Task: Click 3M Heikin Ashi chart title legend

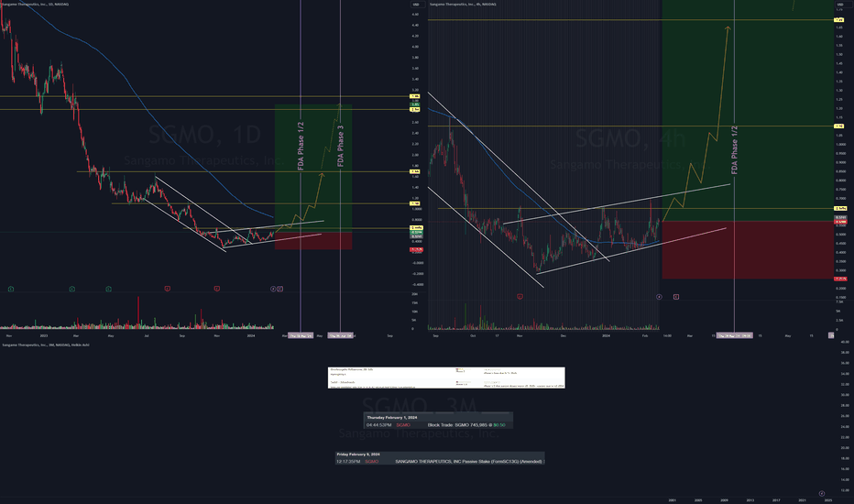Action: click(x=46, y=345)
